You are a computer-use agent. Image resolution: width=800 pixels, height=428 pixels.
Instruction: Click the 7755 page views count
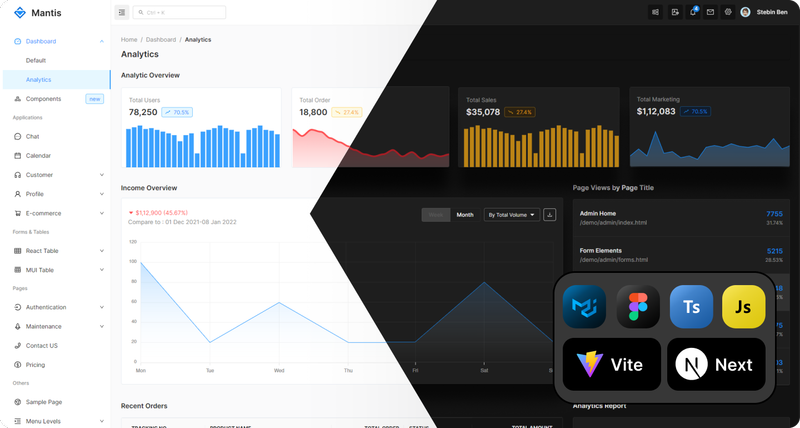(774, 214)
